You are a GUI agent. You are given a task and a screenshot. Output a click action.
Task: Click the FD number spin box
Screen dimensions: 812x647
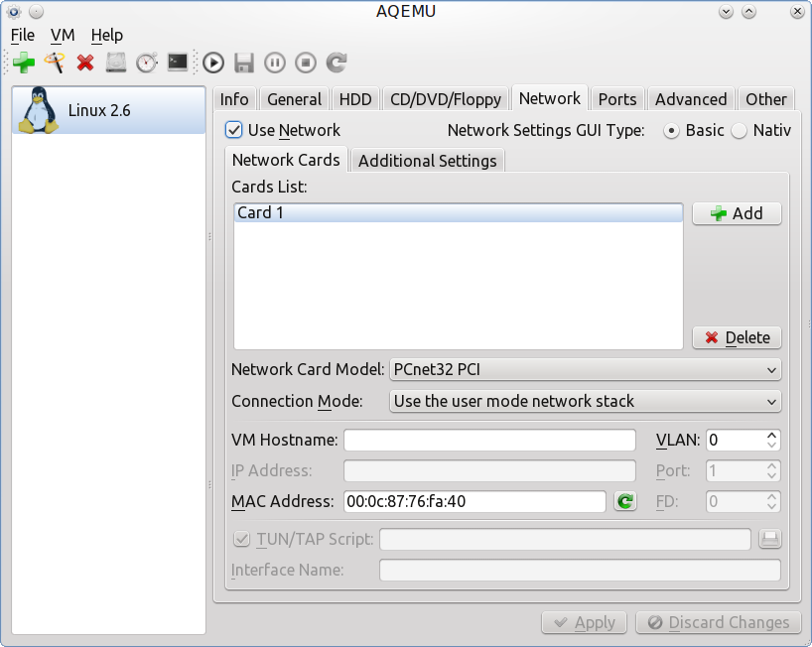point(744,501)
